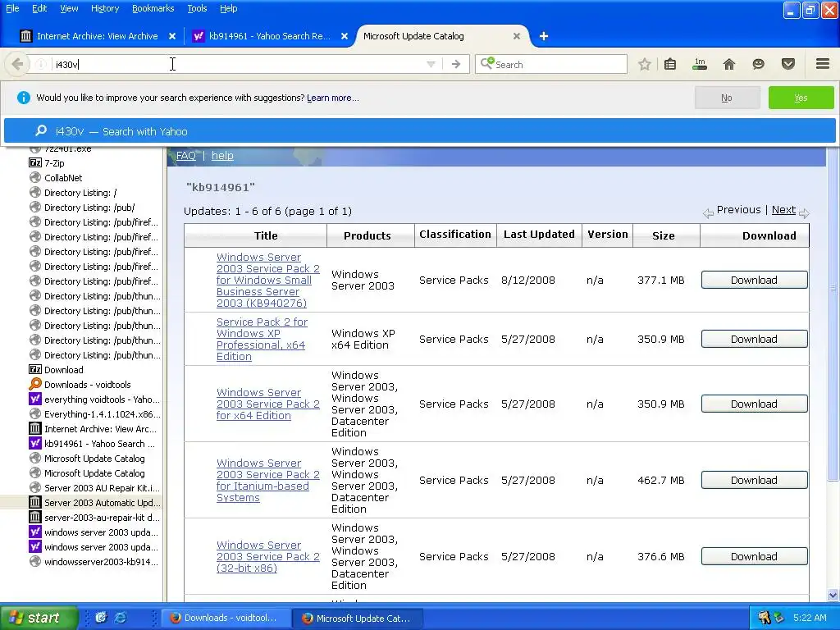Close the Internet Archive tab
This screenshot has height=630, width=840.
pos(172,36)
